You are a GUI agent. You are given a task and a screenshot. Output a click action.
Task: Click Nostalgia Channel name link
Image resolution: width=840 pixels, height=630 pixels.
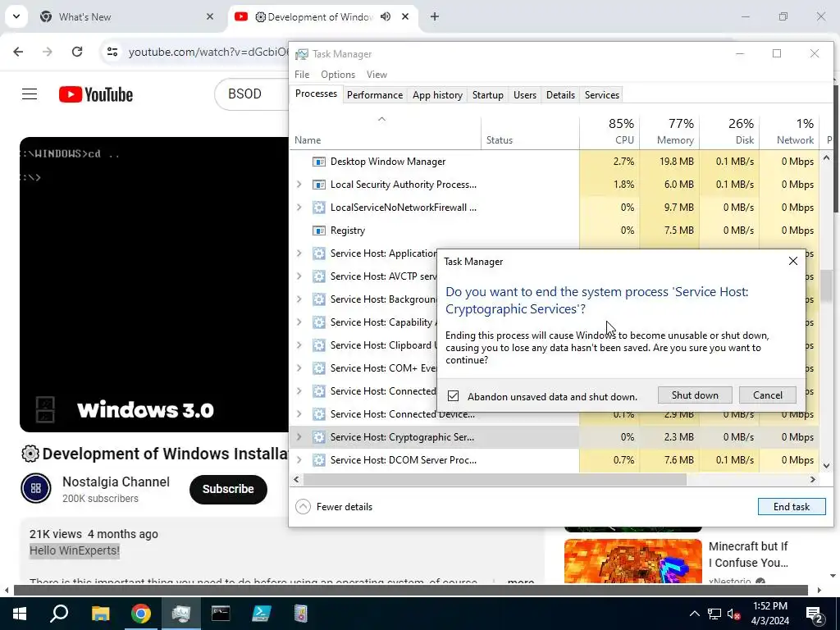[x=116, y=482]
